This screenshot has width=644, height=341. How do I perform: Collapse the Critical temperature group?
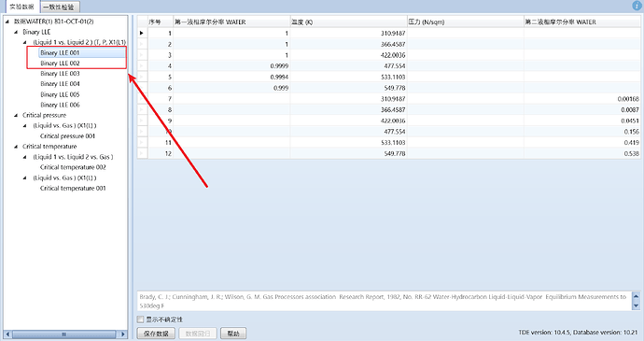click(x=16, y=147)
